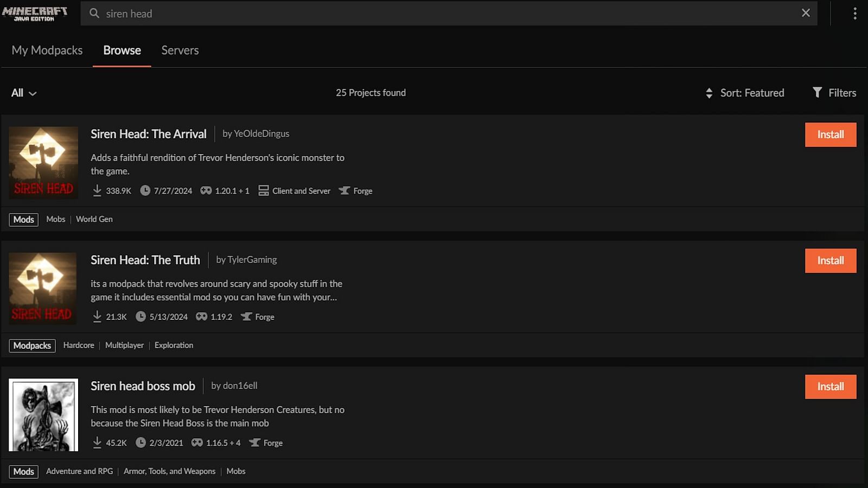Click sort arrows icon beside Sort: Featured
868x488 pixels.
(x=709, y=93)
